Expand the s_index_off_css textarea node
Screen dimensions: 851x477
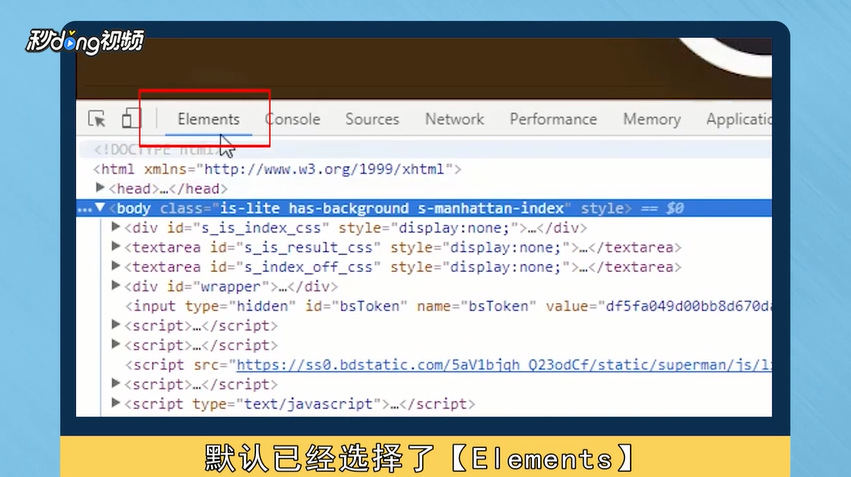(x=116, y=266)
